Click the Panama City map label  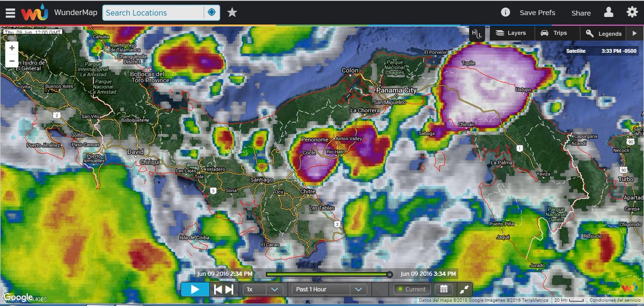coord(397,90)
